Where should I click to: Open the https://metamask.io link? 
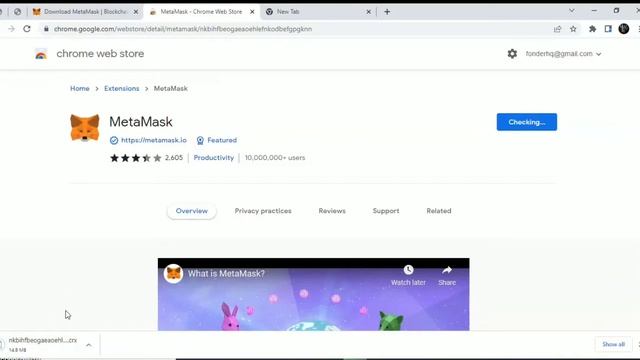point(154,140)
